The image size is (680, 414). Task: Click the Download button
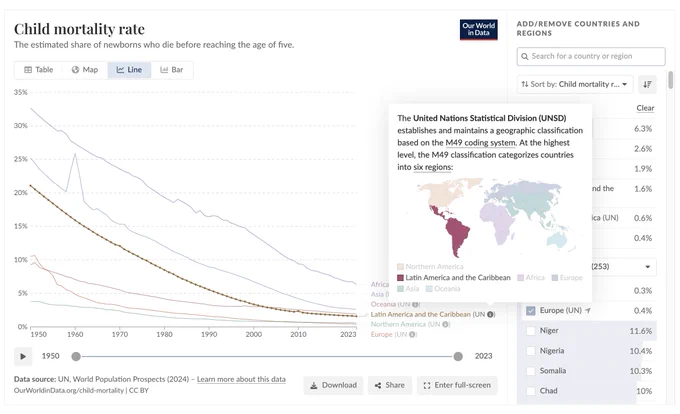[x=333, y=385]
